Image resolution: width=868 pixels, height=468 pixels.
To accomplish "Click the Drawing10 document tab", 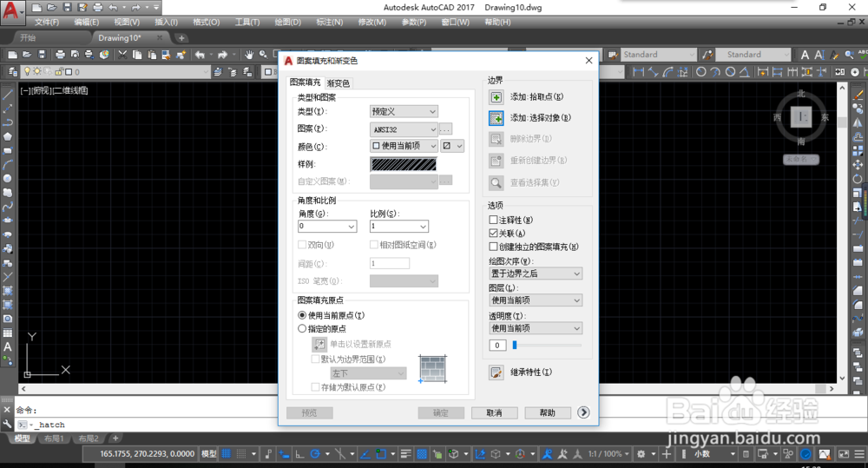I will pyautogui.click(x=129, y=37).
